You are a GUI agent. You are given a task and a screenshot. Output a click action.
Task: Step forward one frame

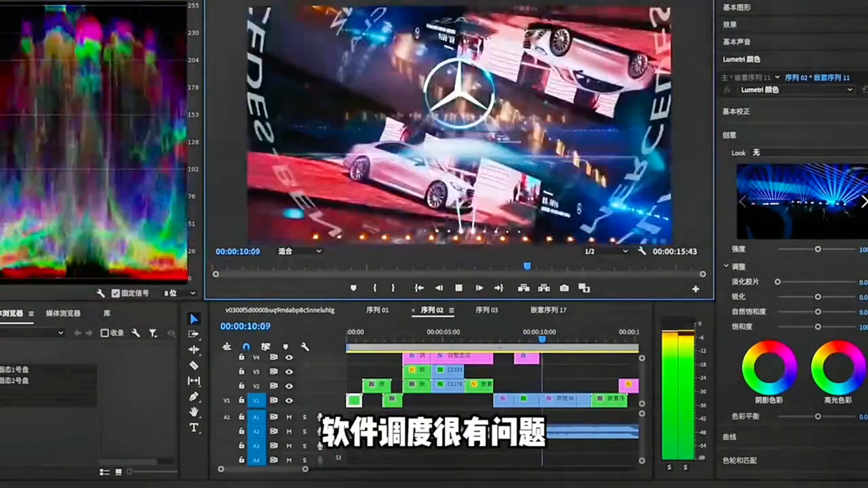coord(479,288)
